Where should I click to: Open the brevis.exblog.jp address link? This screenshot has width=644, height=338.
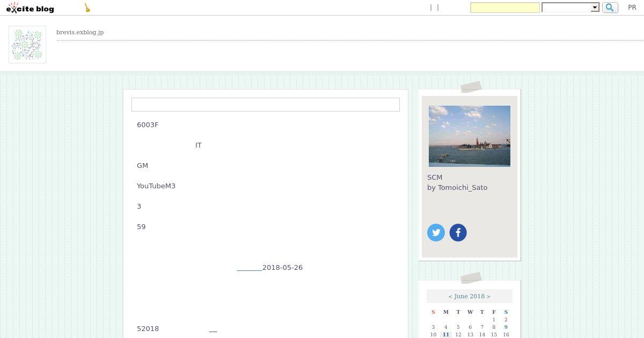click(x=80, y=32)
